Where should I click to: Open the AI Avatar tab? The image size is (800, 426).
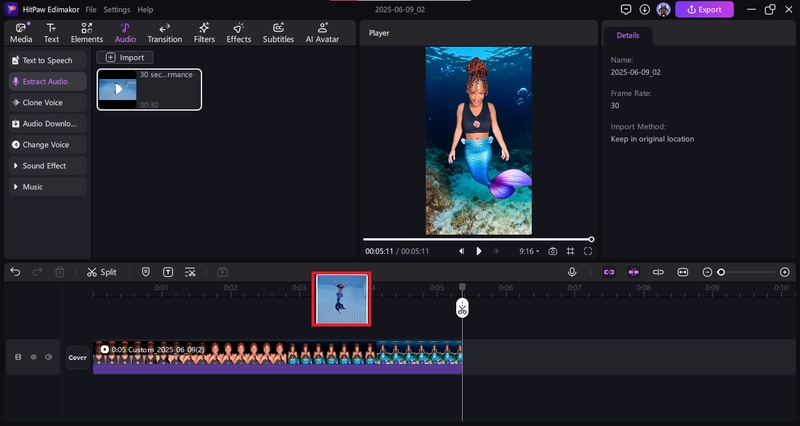point(322,33)
